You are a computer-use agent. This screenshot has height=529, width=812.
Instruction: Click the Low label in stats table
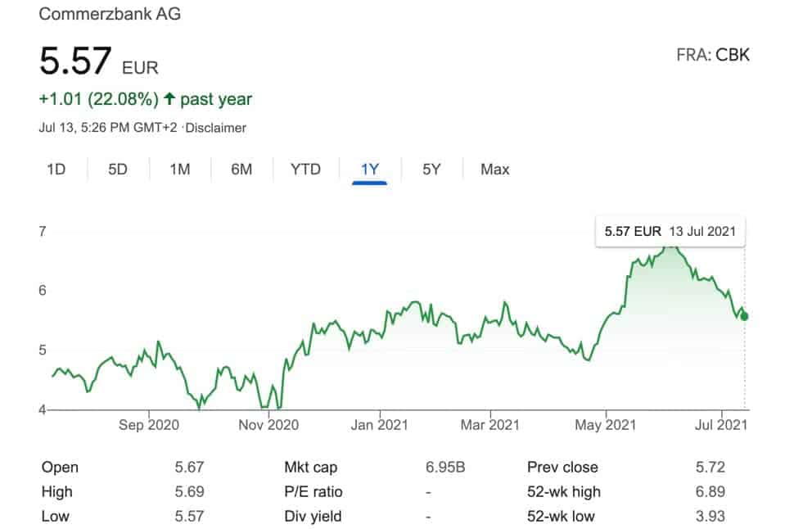[x=56, y=516]
